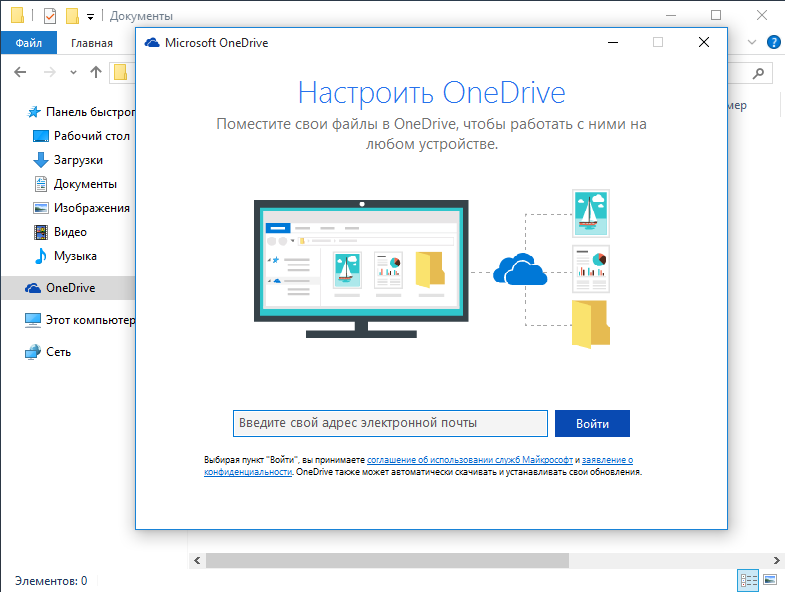Click the This PC monitor icon

[x=33, y=320]
